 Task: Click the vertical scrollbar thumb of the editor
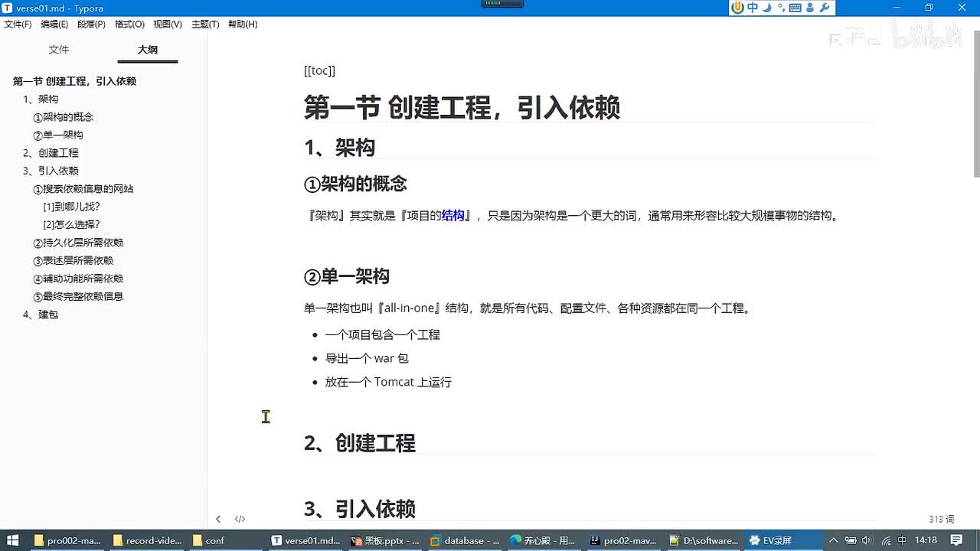click(976, 105)
